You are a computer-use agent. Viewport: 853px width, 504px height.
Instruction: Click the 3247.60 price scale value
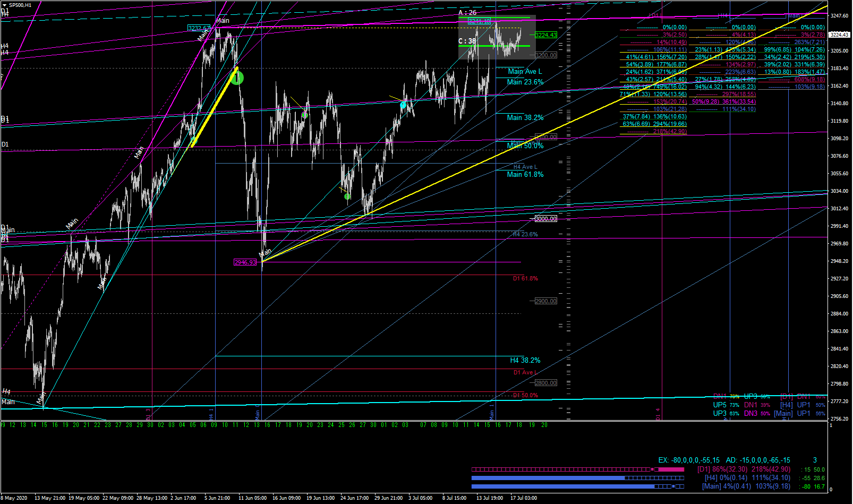tap(839, 16)
